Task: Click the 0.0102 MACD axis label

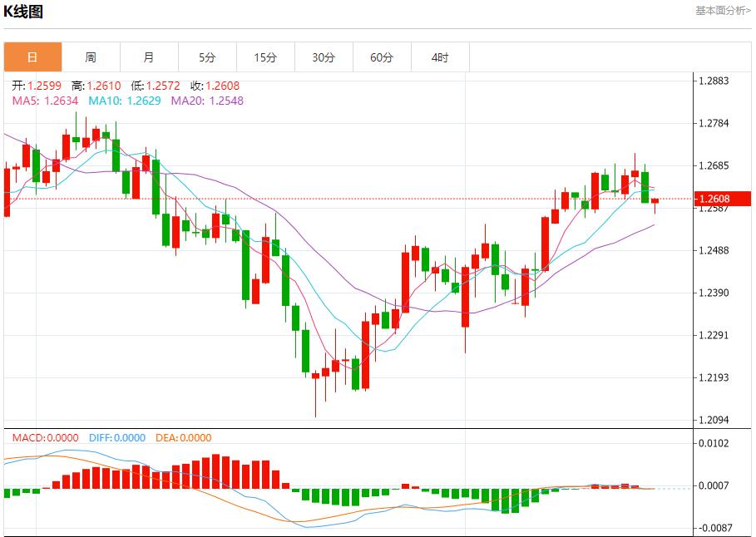Action: (x=714, y=443)
